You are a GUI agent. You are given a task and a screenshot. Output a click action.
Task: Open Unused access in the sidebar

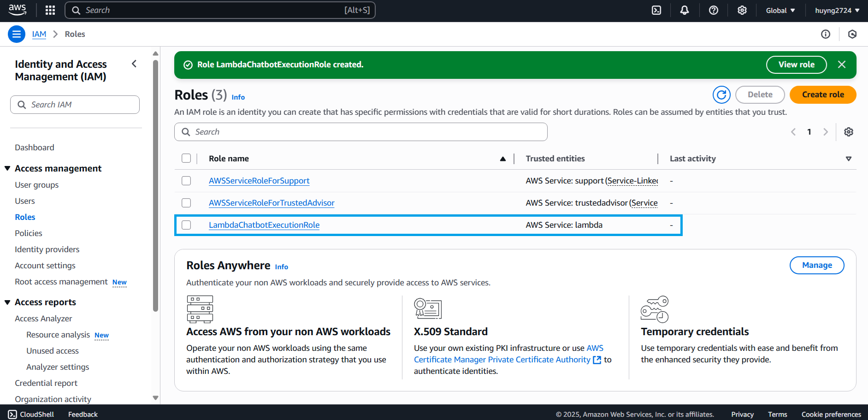tap(53, 351)
